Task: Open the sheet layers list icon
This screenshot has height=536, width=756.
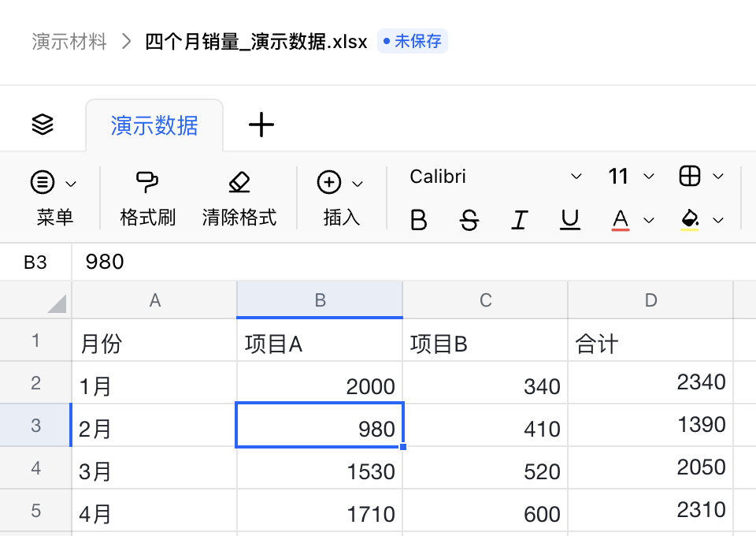Action: 43,125
